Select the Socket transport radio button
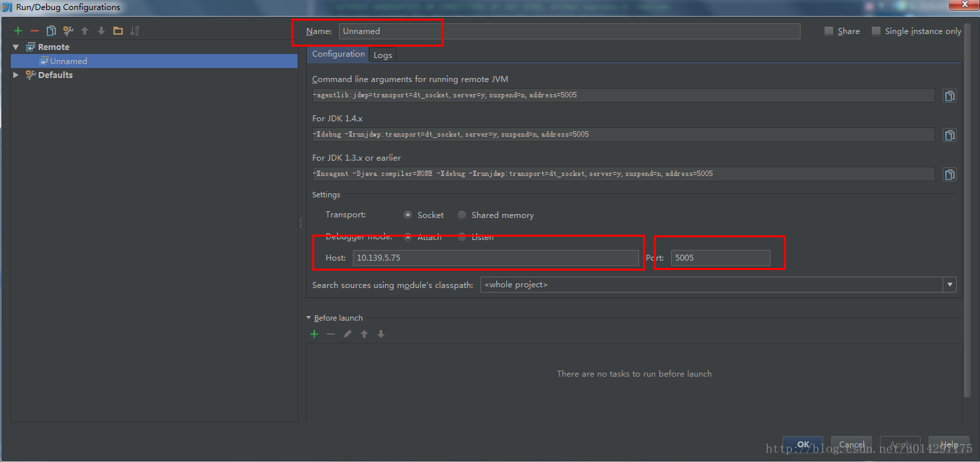 [x=408, y=215]
